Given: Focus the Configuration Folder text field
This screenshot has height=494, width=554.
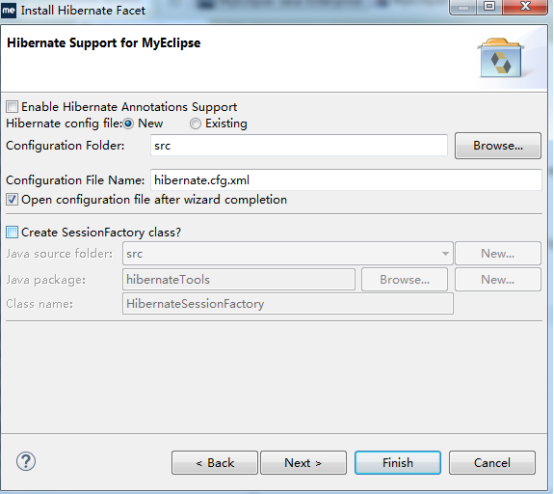Looking at the screenshot, I should [x=299, y=145].
